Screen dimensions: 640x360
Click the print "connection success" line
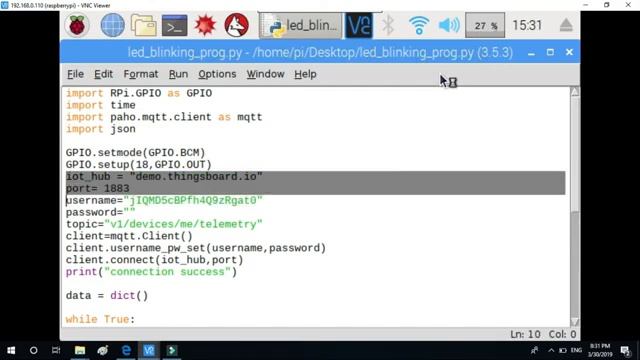pyautogui.click(x=151, y=272)
